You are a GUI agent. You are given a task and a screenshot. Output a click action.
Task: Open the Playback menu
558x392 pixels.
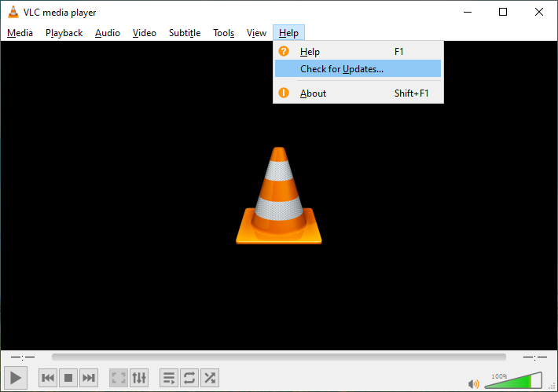tap(64, 33)
